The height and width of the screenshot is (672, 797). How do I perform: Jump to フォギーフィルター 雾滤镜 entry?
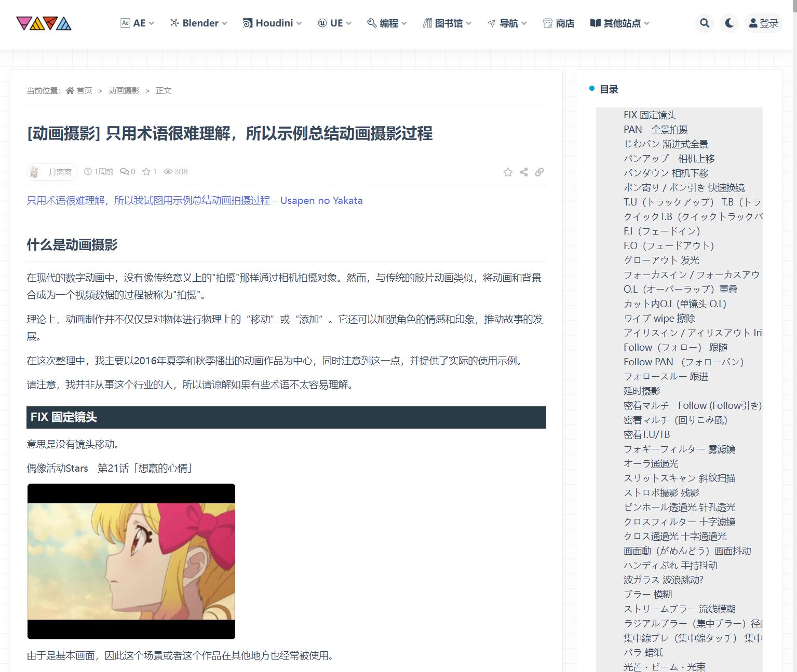(680, 449)
